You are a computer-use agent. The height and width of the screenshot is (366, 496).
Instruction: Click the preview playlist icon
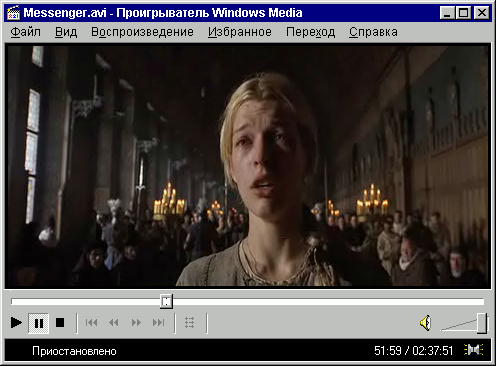coord(189,323)
